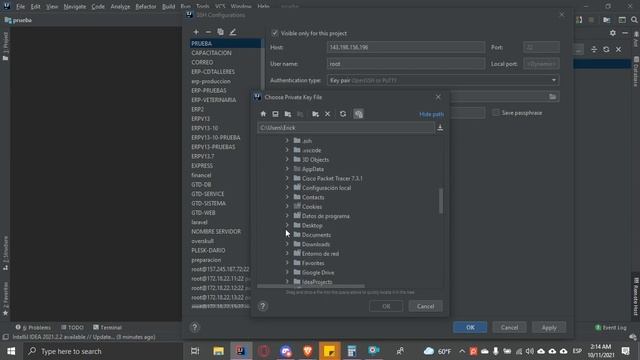Copy the selected SSH configuration

point(220,32)
